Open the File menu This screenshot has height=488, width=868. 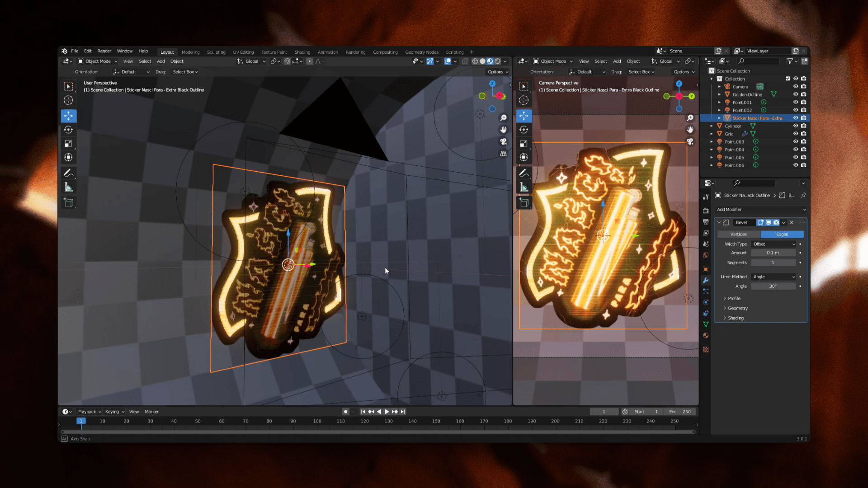(75, 51)
